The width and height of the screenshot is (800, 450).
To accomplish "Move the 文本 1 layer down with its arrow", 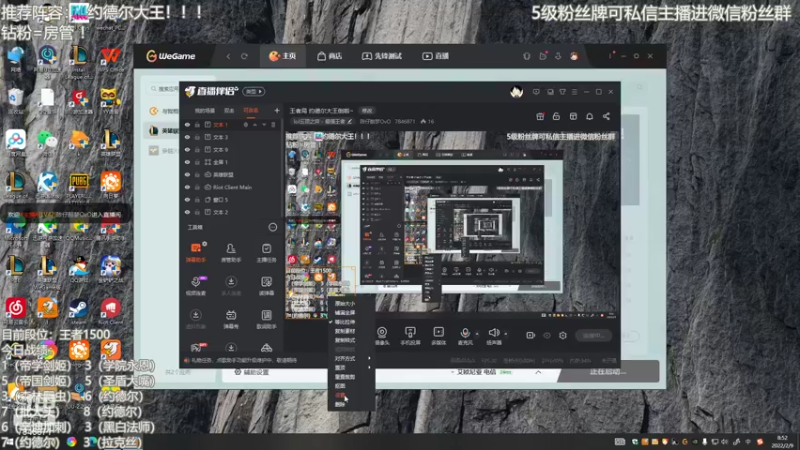I will 264,124.
